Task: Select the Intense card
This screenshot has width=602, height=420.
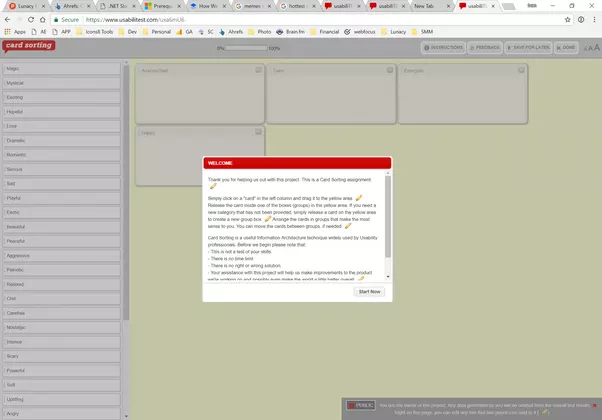Action: point(61,342)
